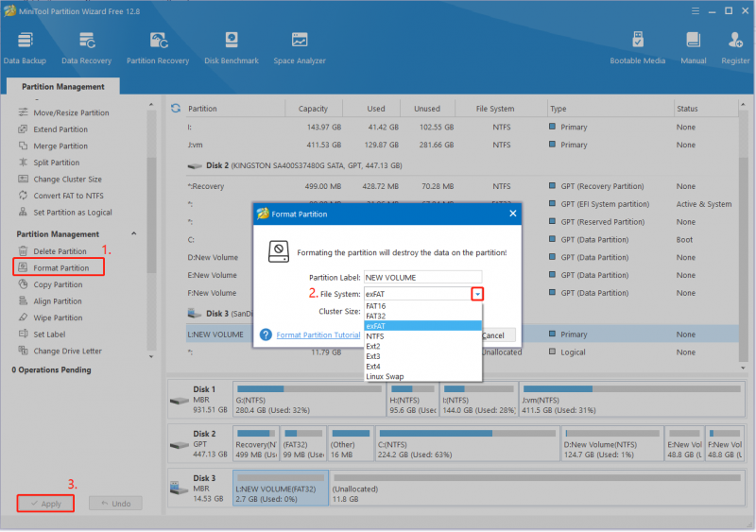The image size is (756, 532).
Task: Expand the File System dropdown arrow
Action: [477, 294]
